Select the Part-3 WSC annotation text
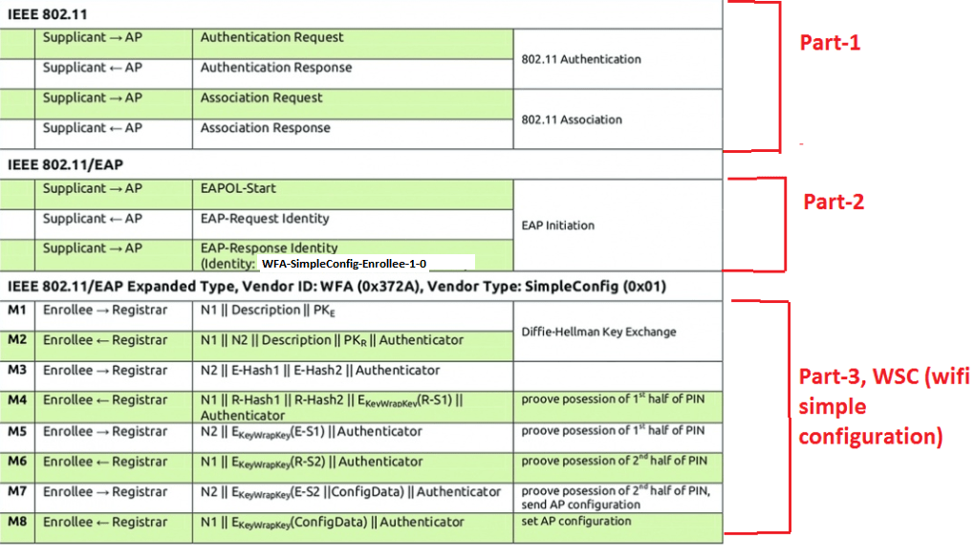975x560 pixels. coord(882,407)
